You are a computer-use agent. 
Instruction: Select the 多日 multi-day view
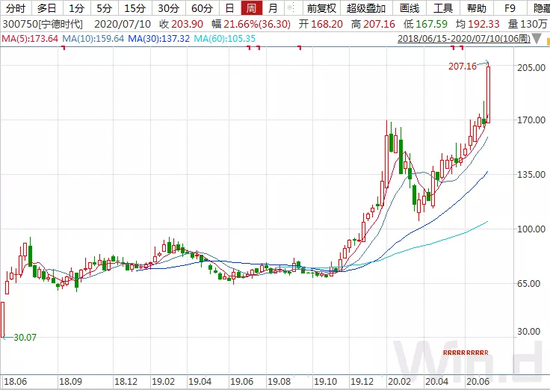(46, 8)
